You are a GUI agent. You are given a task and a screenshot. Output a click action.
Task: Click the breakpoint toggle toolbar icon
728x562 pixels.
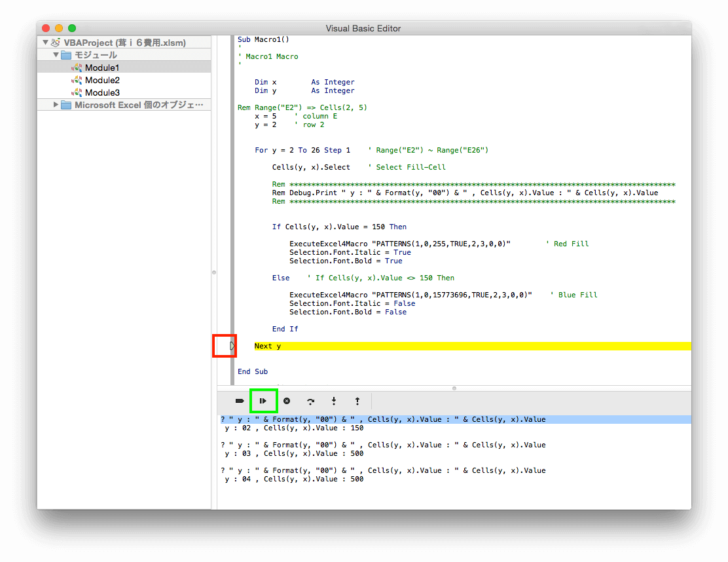point(240,401)
